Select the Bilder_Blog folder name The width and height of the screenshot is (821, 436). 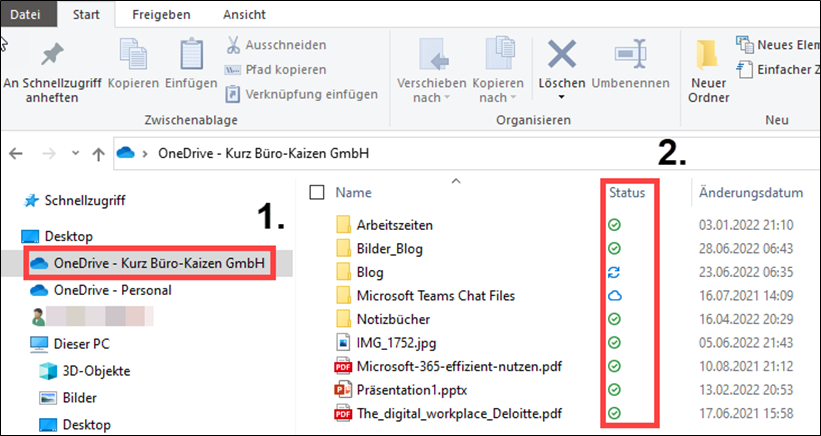pyautogui.click(x=390, y=249)
